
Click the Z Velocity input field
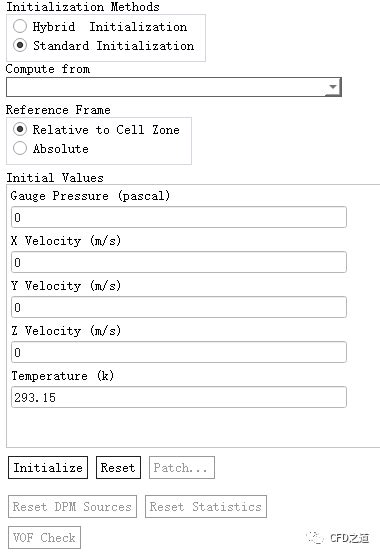click(179, 352)
